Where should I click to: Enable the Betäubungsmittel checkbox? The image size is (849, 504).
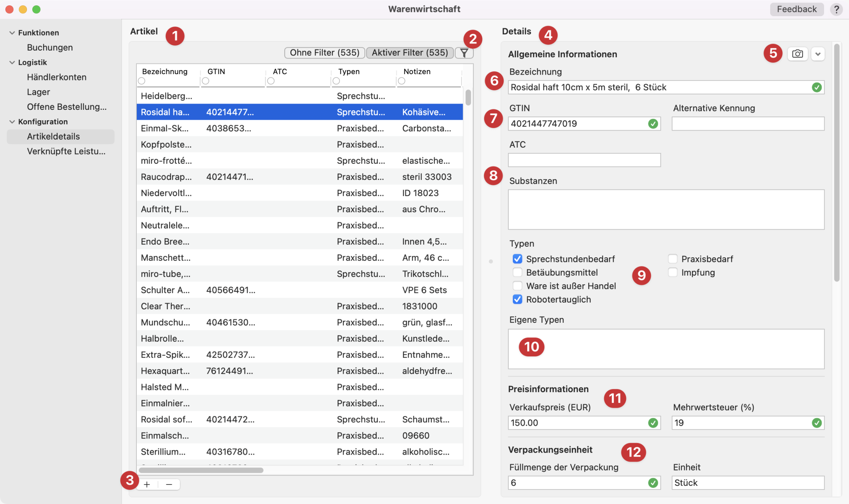(x=517, y=272)
